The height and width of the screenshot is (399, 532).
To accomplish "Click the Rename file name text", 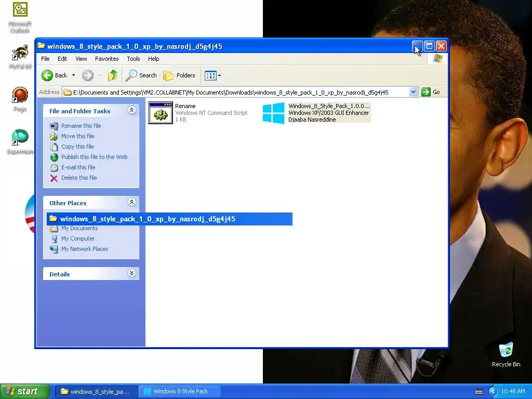I will 185,106.
